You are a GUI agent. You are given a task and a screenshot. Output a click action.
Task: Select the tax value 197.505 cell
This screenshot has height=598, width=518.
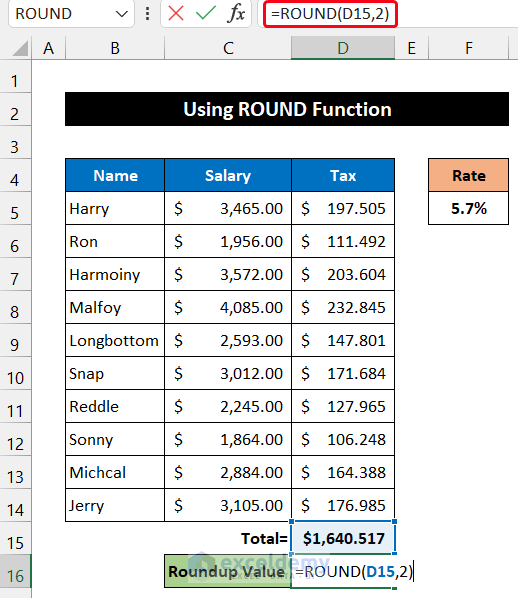point(343,208)
